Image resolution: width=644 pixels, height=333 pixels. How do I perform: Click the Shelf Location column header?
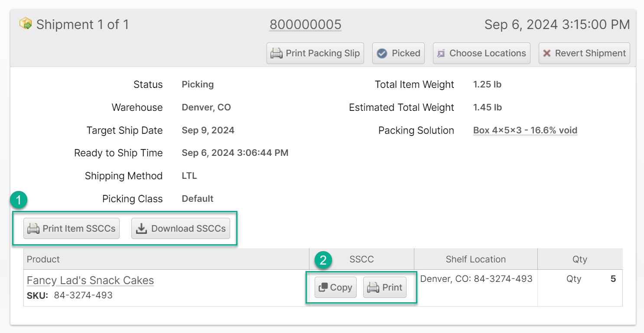pyautogui.click(x=475, y=259)
